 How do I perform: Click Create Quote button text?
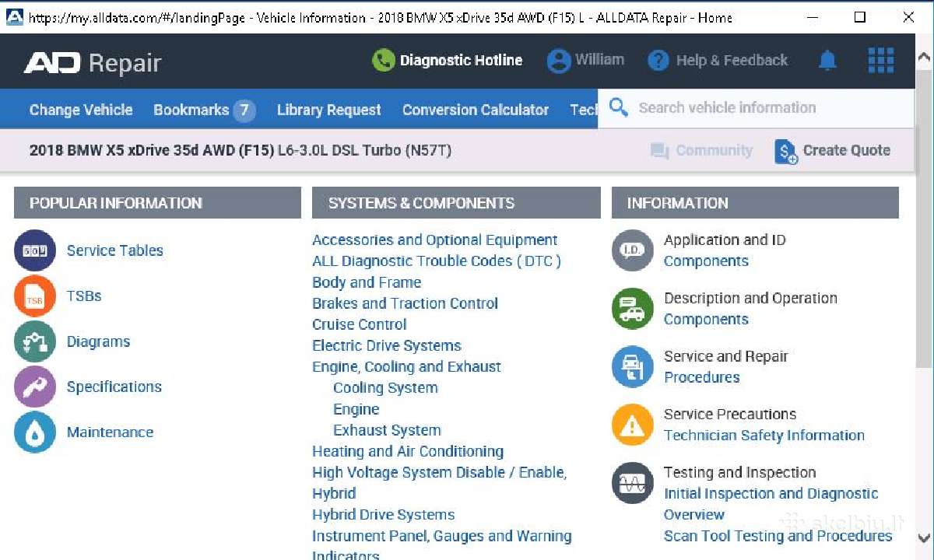pyautogui.click(x=847, y=150)
